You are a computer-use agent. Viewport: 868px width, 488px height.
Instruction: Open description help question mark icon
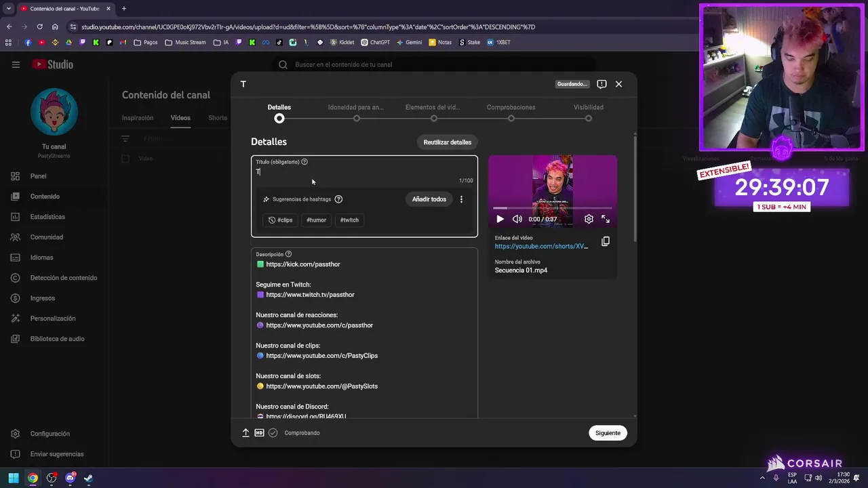288,254
